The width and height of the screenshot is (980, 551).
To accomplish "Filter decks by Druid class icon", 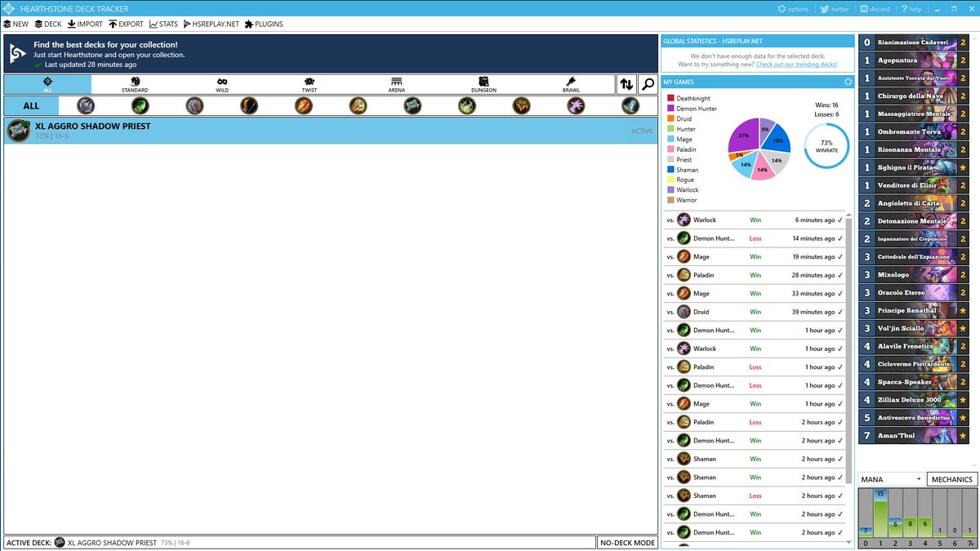I will 194,105.
